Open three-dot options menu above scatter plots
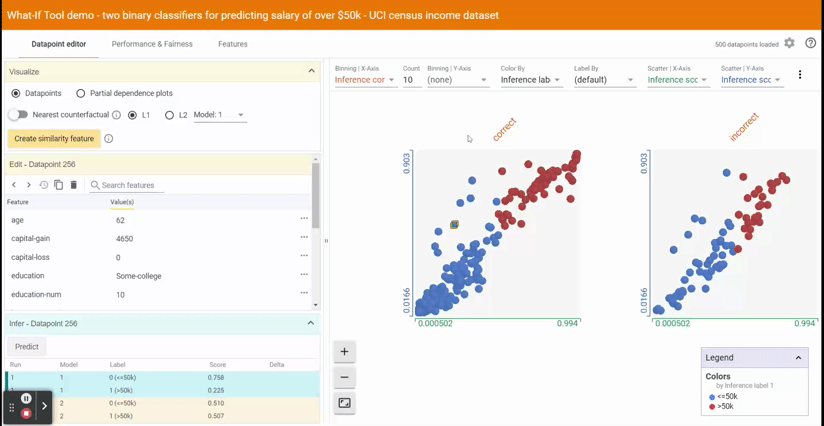Viewport: 824px width, 426px height. point(800,75)
